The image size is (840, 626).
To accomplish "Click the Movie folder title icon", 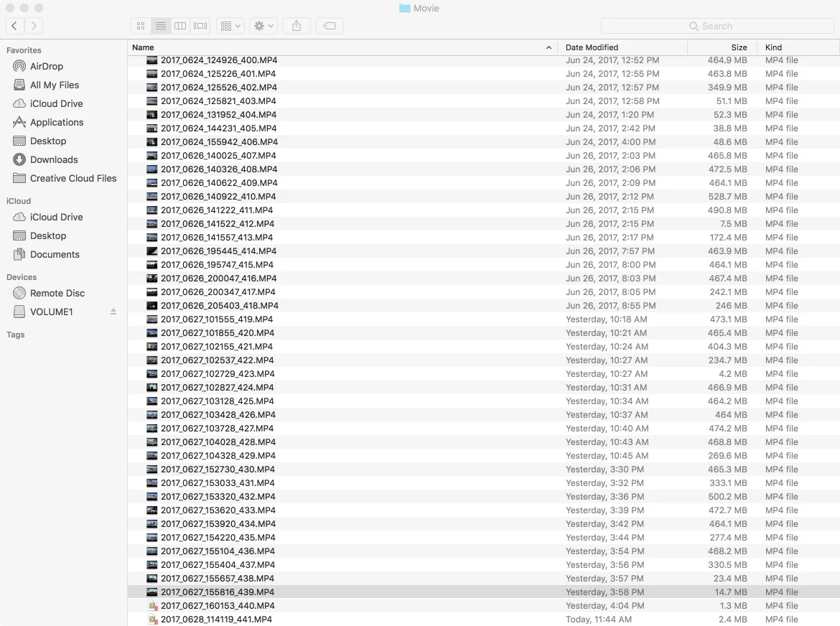I will [x=405, y=8].
